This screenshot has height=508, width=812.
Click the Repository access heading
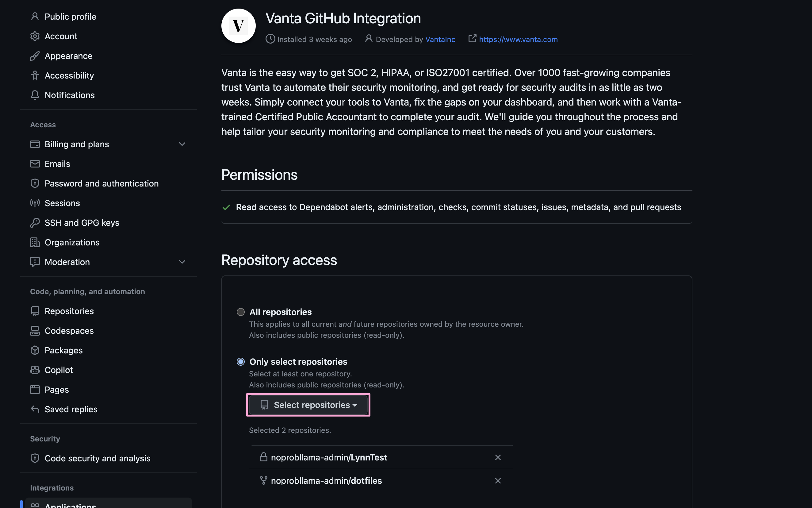(x=279, y=260)
